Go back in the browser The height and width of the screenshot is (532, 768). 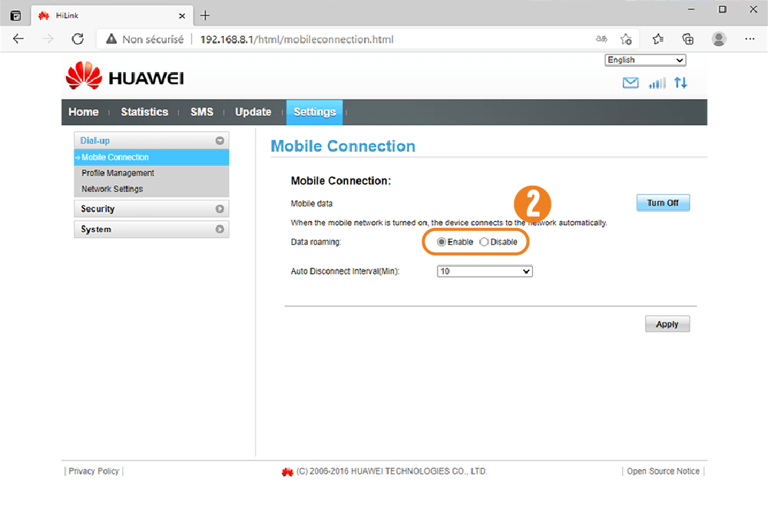18,39
